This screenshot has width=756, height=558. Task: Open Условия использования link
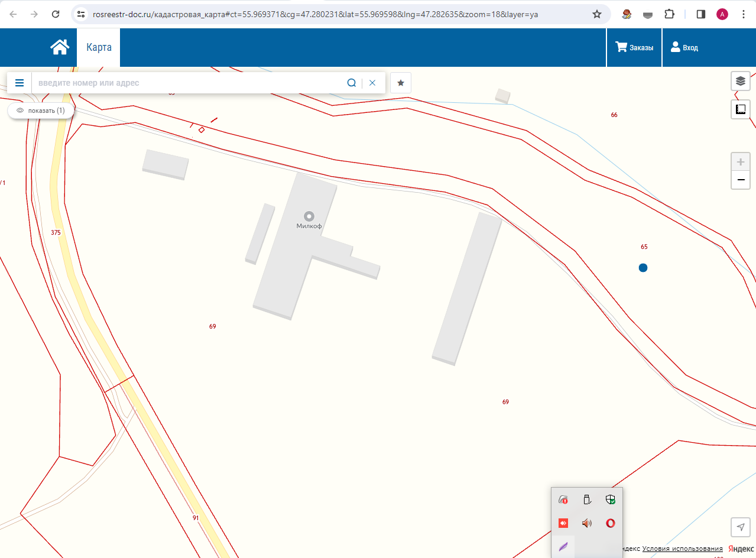(682, 549)
